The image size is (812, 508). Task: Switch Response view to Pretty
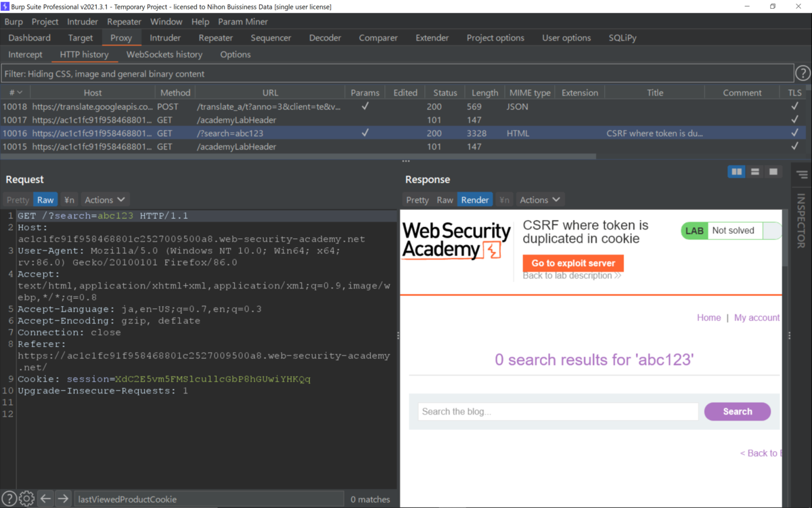pyautogui.click(x=418, y=200)
